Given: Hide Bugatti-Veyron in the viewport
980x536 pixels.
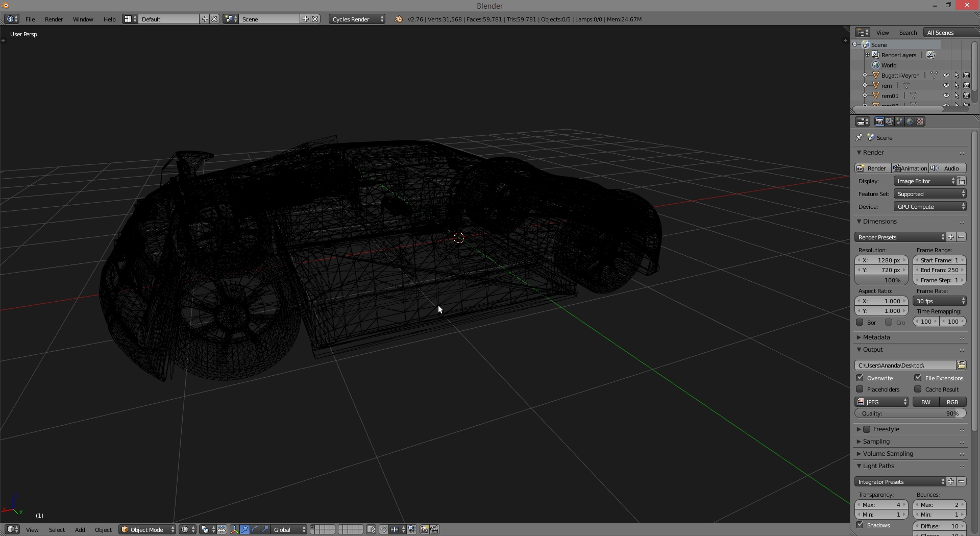Looking at the screenshot, I should pos(946,75).
